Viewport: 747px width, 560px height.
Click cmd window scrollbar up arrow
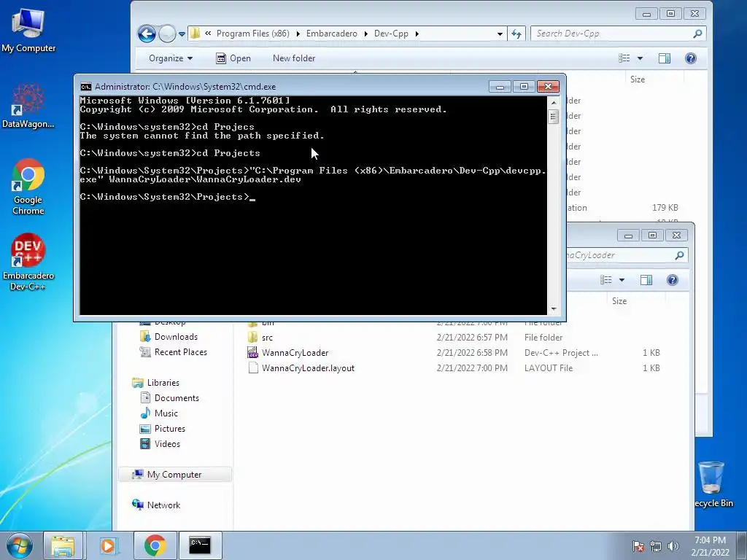[554, 102]
